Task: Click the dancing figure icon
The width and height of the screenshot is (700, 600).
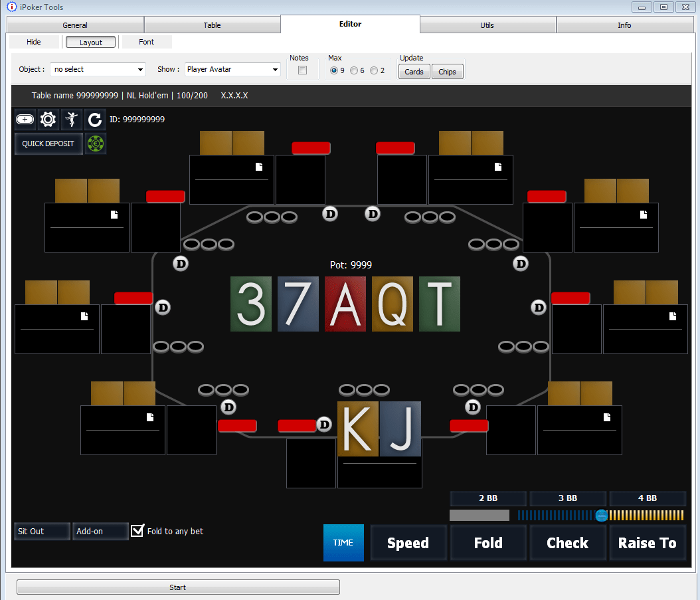Action: [x=72, y=120]
